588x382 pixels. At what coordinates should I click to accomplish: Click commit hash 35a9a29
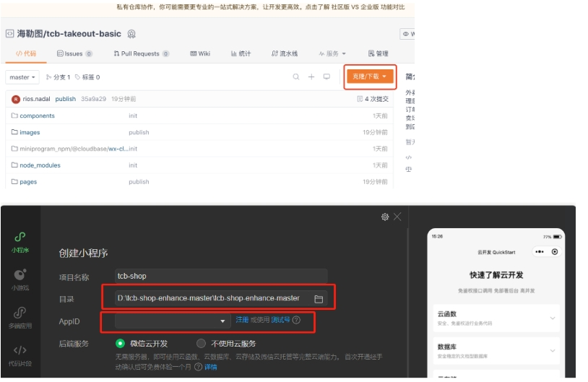[93, 99]
